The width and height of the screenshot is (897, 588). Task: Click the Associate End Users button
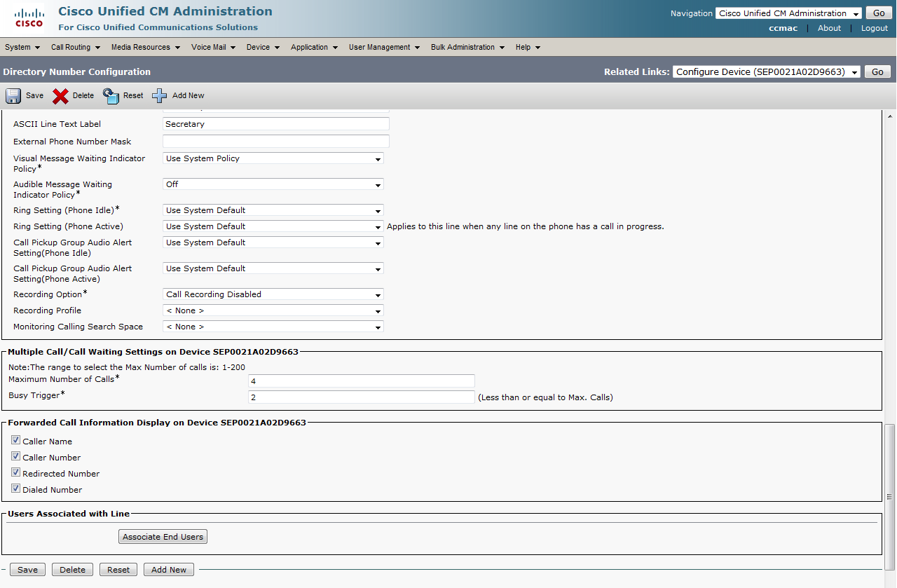pyautogui.click(x=163, y=537)
